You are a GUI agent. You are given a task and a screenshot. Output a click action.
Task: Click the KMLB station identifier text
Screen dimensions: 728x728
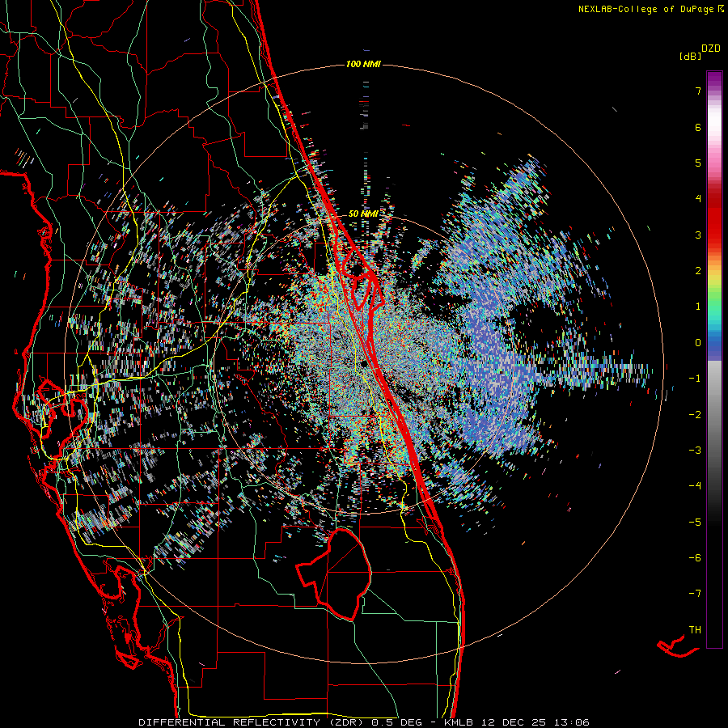pyautogui.click(x=459, y=722)
